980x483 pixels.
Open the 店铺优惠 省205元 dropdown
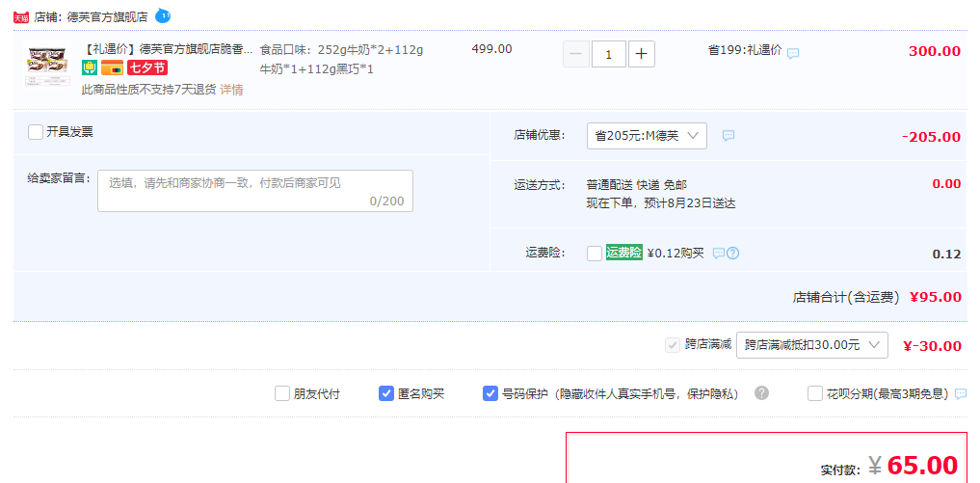click(x=647, y=136)
